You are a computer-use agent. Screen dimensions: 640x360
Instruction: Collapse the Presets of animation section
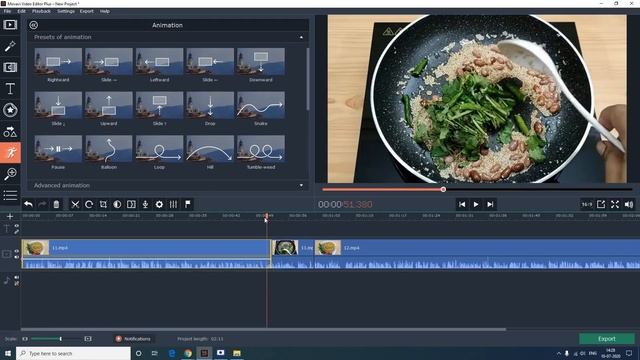301,37
